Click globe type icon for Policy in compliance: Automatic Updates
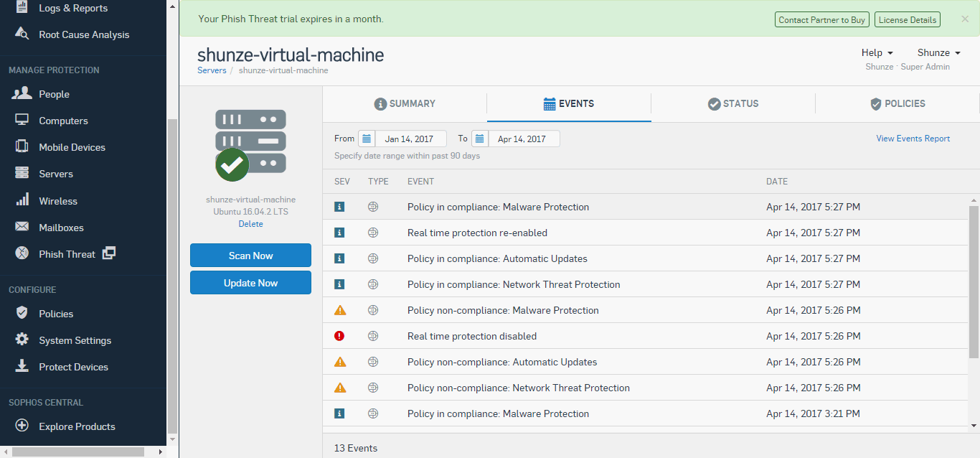This screenshot has width=980, height=458. [x=373, y=258]
